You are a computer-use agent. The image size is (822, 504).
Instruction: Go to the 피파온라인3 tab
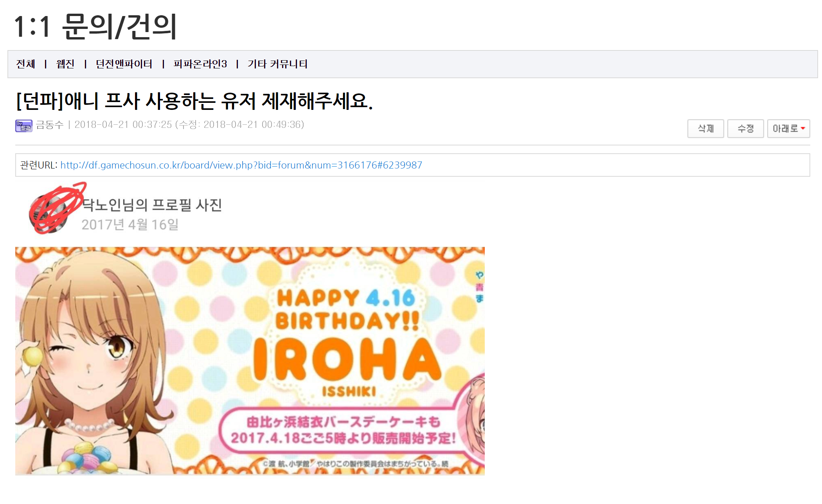200,64
